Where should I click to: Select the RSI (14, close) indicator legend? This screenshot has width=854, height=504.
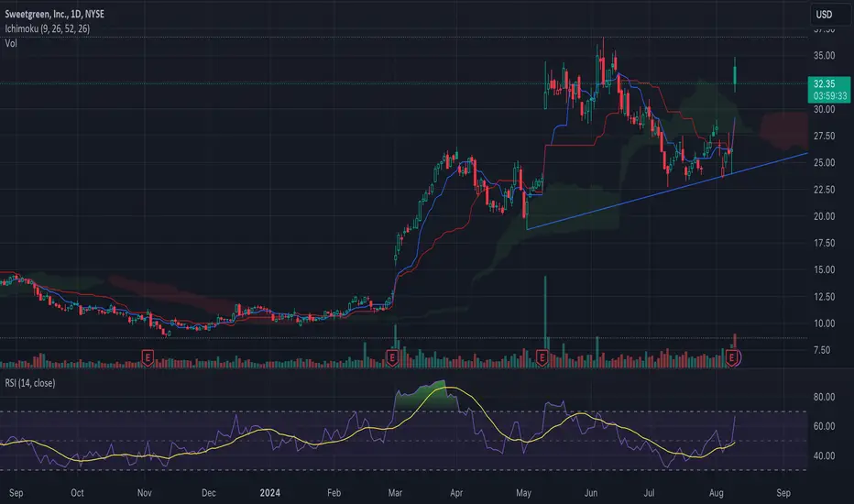(x=30, y=383)
